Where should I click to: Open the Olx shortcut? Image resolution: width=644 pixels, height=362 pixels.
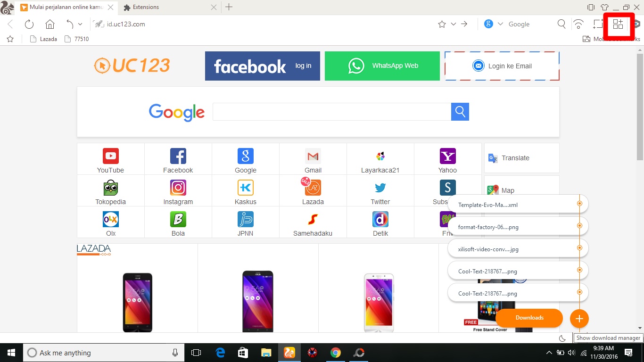(x=111, y=223)
